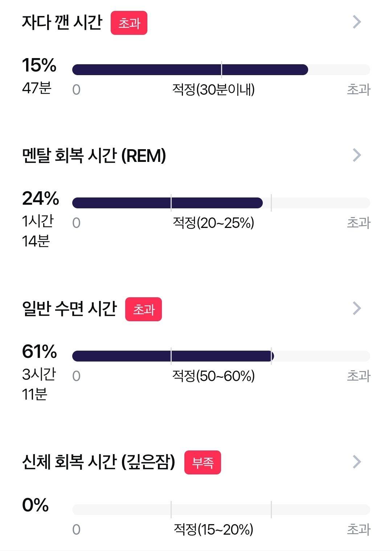
Task: Tap the 적정(15~20%) range label
Action: [x=213, y=529]
